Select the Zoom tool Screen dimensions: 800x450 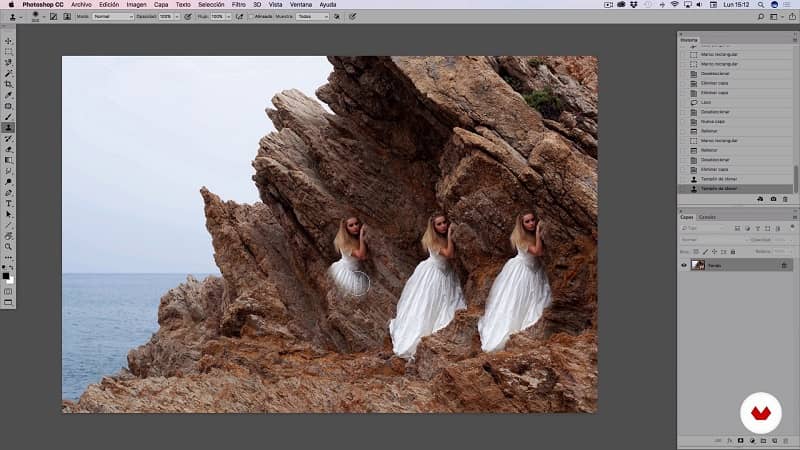(x=8, y=246)
